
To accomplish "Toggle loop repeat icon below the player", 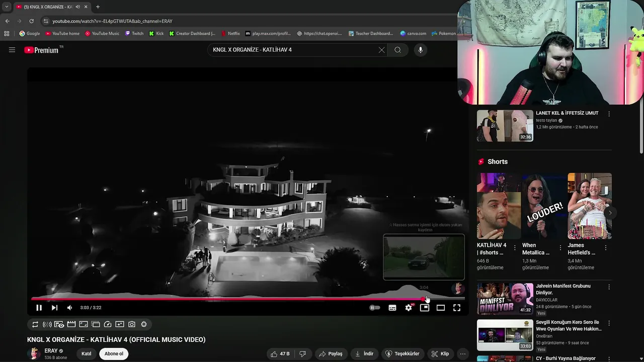I will tap(35, 324).
